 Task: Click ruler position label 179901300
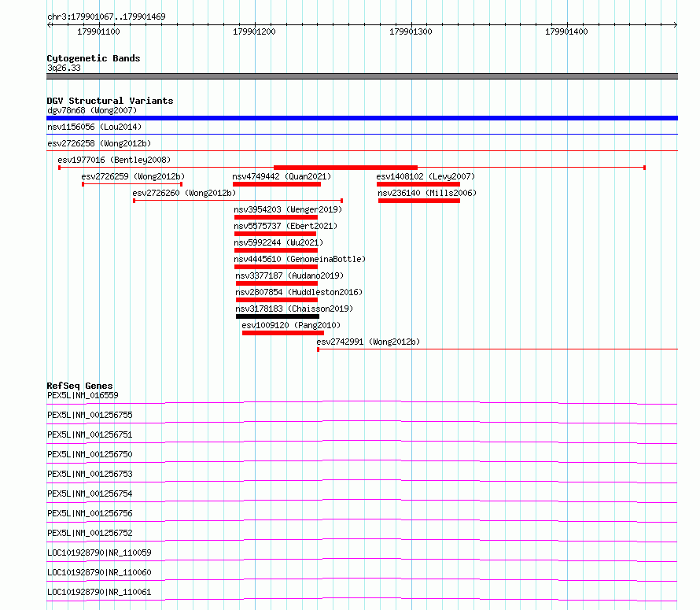pyautogui.click(x=411, y=31)
